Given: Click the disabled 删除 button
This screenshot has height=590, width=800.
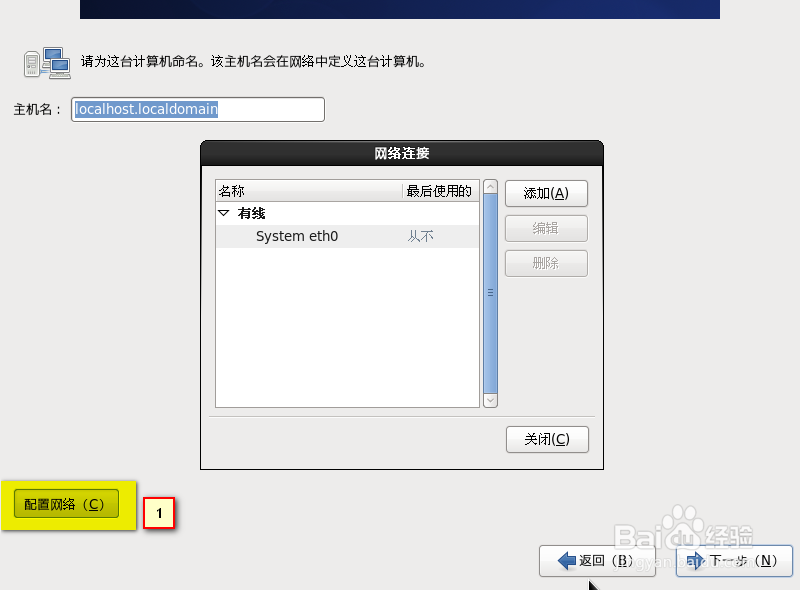Looking at the screenshot, I should tap(546, 263).
